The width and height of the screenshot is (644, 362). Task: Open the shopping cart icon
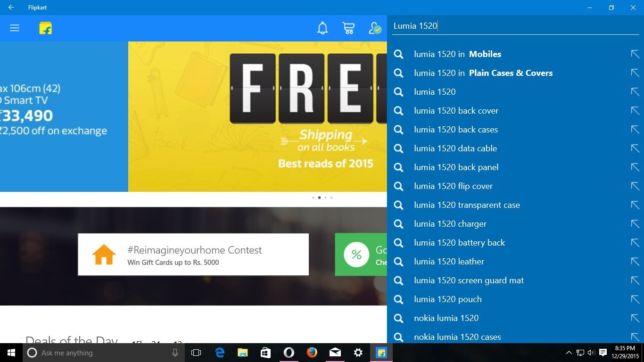pyautogui.click(x=348, y=28)
